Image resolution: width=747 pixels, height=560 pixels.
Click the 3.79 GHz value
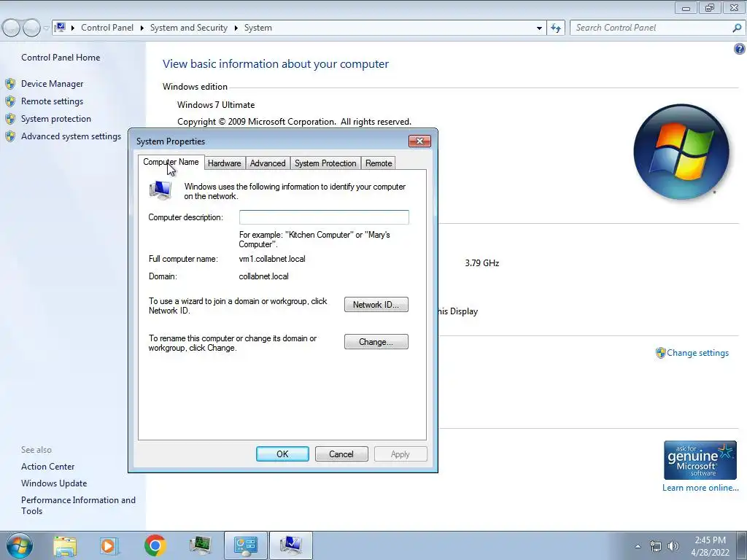[x=482, y=262]
